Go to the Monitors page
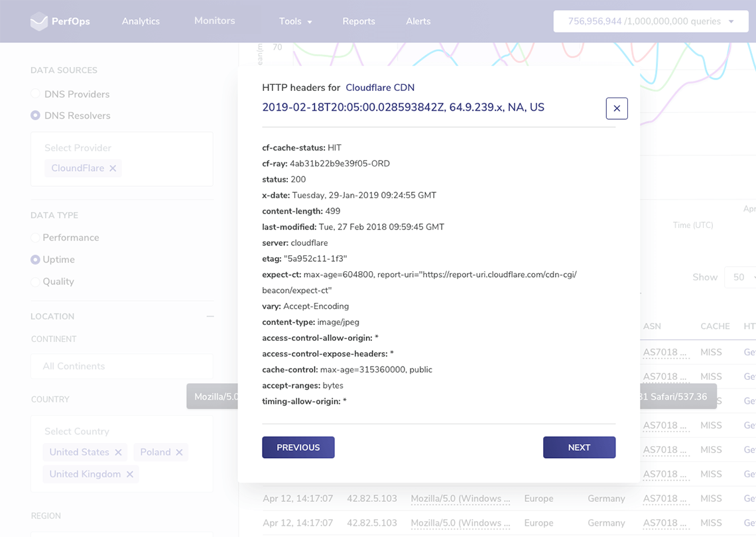Image resolution: width=756 pixels, height=537 pixels. 215,21
